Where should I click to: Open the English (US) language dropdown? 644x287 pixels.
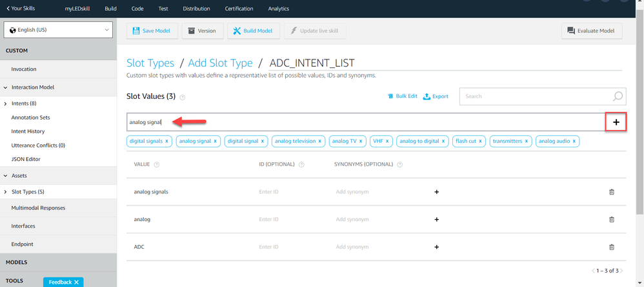tap(58, 30)
